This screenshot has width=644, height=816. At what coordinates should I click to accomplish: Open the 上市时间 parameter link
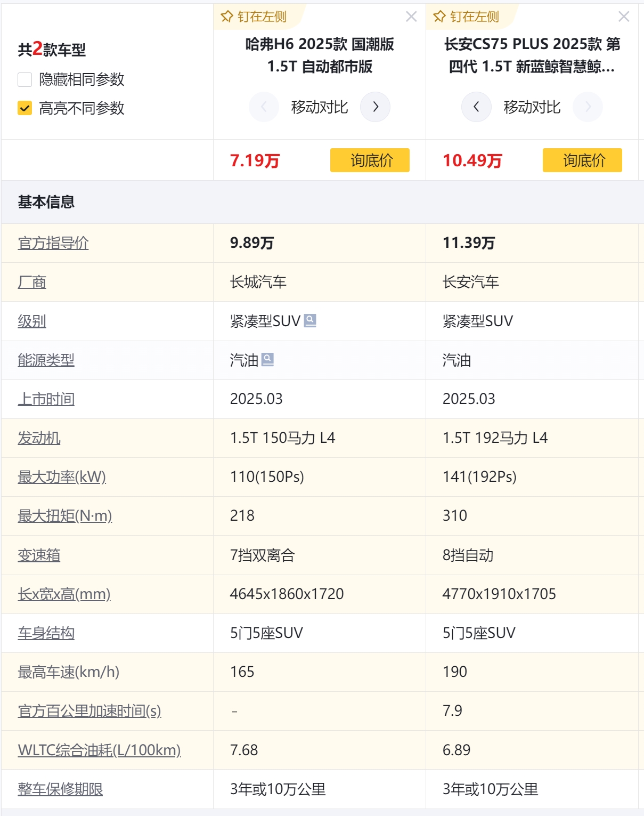click(x=46, y=399)
